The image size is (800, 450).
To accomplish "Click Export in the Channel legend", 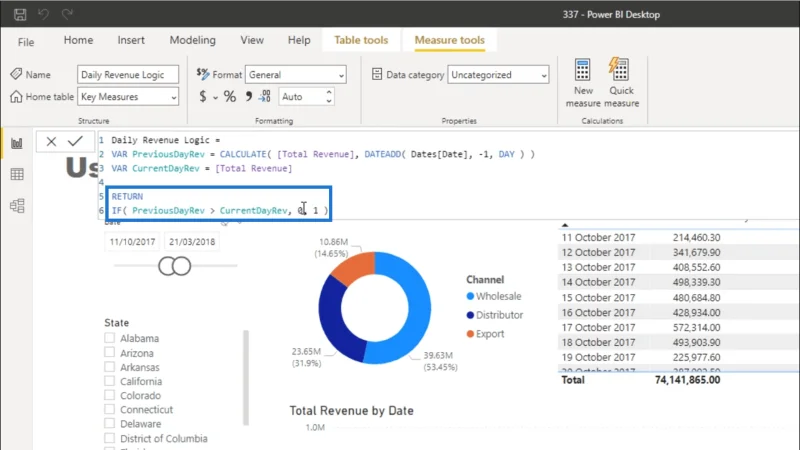I will [485, 334].
